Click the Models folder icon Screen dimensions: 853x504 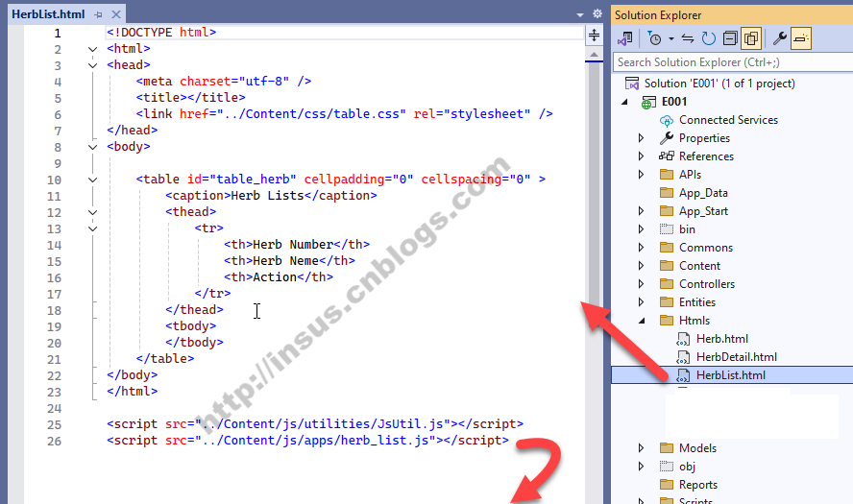(667, 448)
